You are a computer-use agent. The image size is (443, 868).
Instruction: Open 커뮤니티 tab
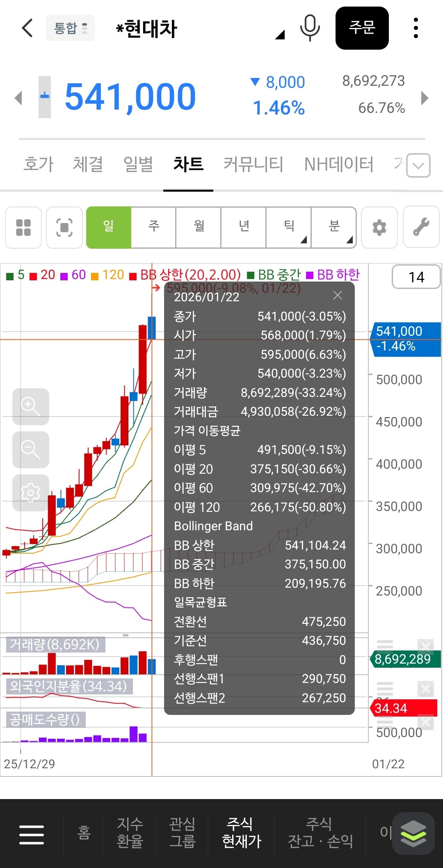(253, 164)
